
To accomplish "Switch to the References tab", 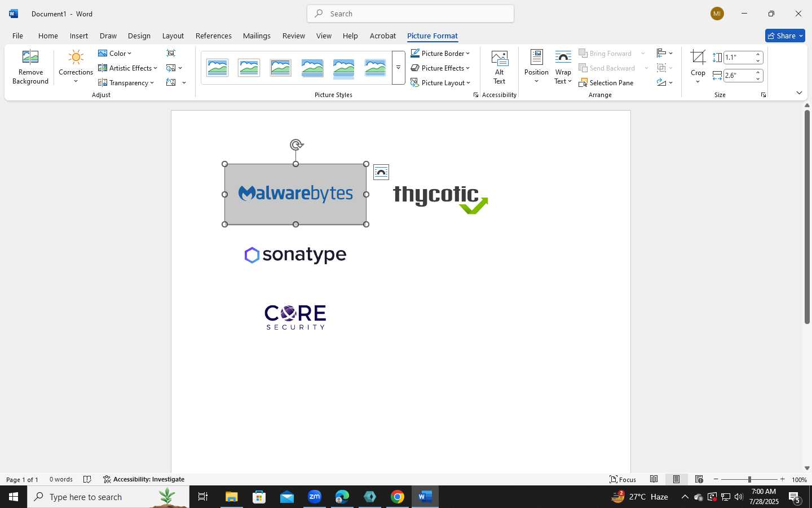I will pos(213,36).
